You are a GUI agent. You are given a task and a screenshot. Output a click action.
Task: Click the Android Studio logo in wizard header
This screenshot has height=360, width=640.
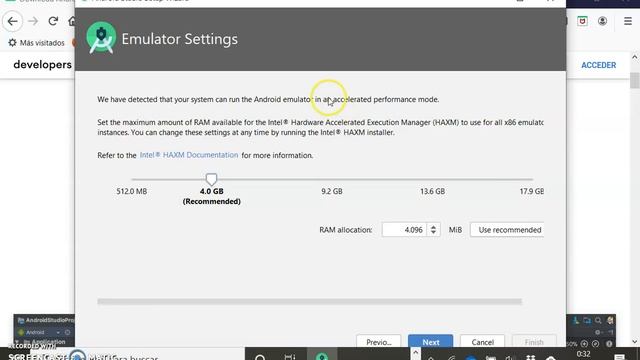click(x=101, y=38)
